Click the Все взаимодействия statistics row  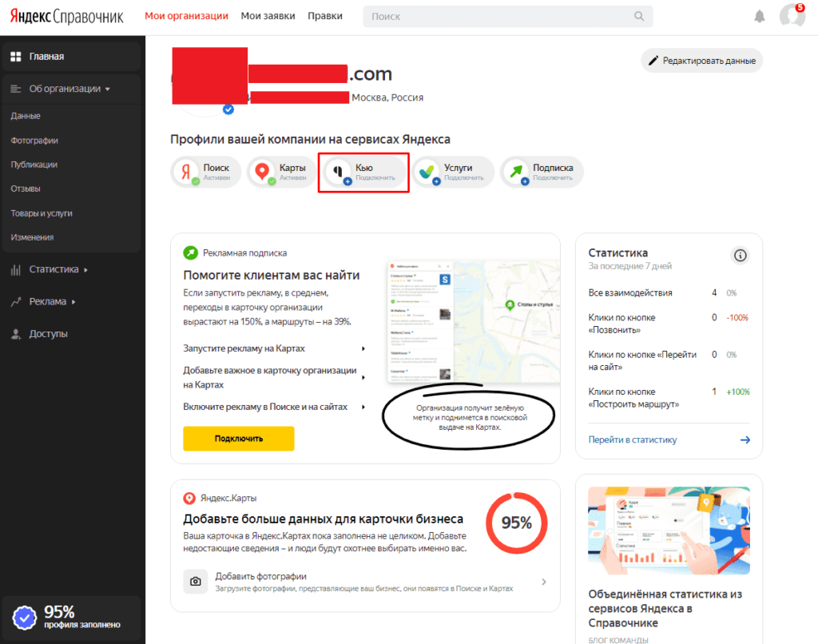(669, 292)
